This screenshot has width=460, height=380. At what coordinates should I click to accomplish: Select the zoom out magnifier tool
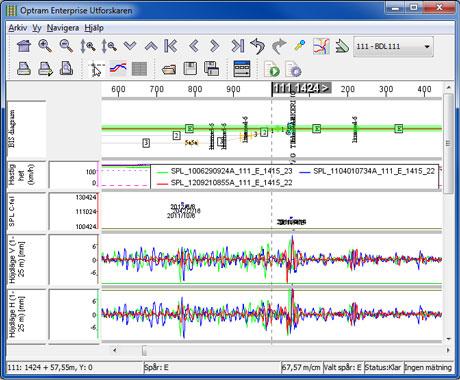[x=66, y=46]
